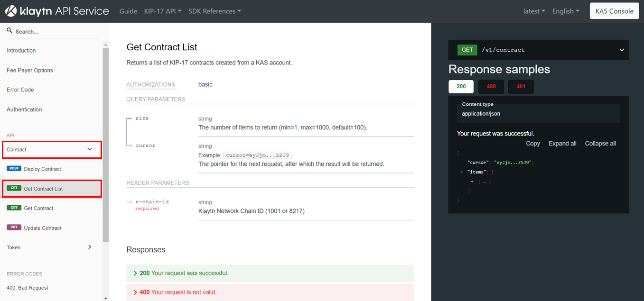The image size is (644, 301).
Task: Click the GET badge beside Get Contract
Action: point(14,208)
